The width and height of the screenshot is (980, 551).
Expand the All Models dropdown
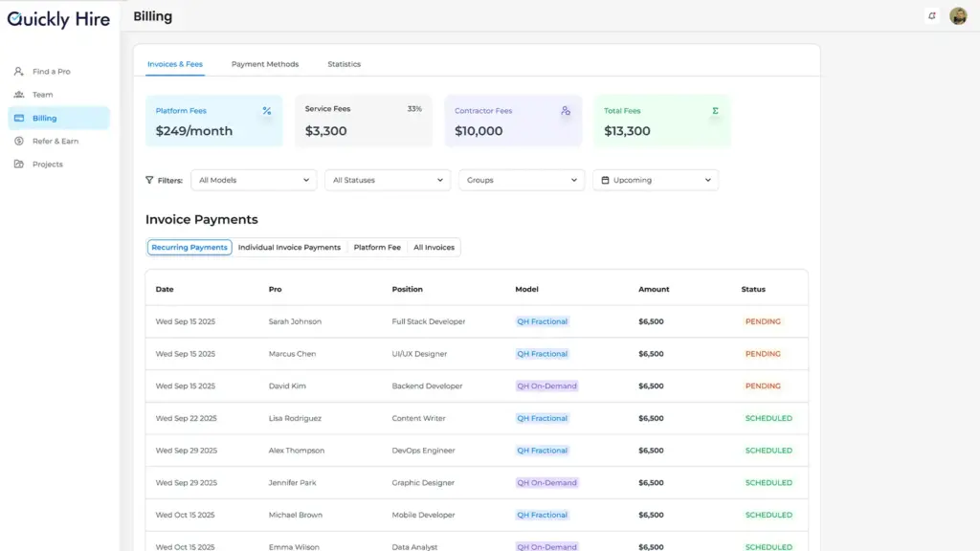pos(254,180)
